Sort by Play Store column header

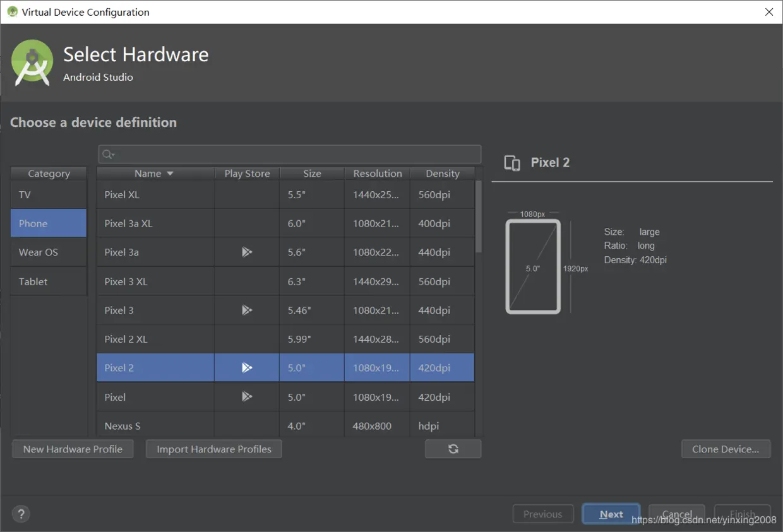[247, 174]
